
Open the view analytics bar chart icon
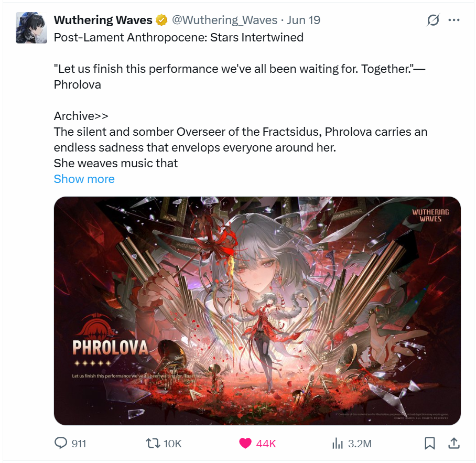(337, 443)
